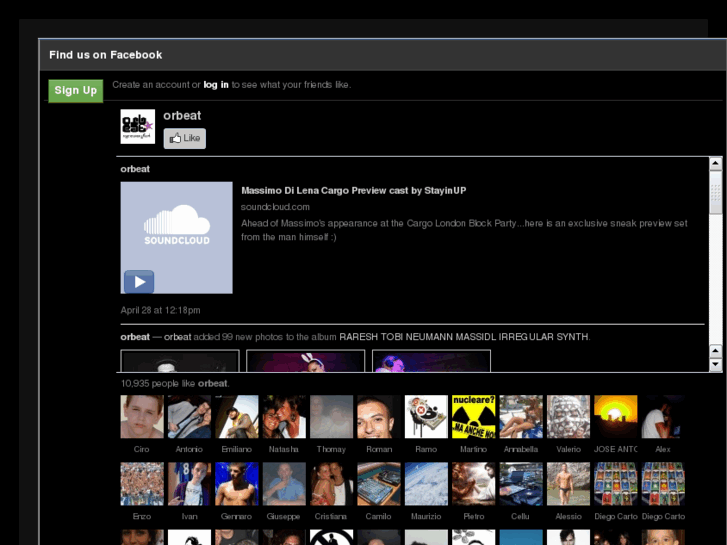Open Thomay's profile picture
Viewport: 727px width, 545px height.
(332, 417)
